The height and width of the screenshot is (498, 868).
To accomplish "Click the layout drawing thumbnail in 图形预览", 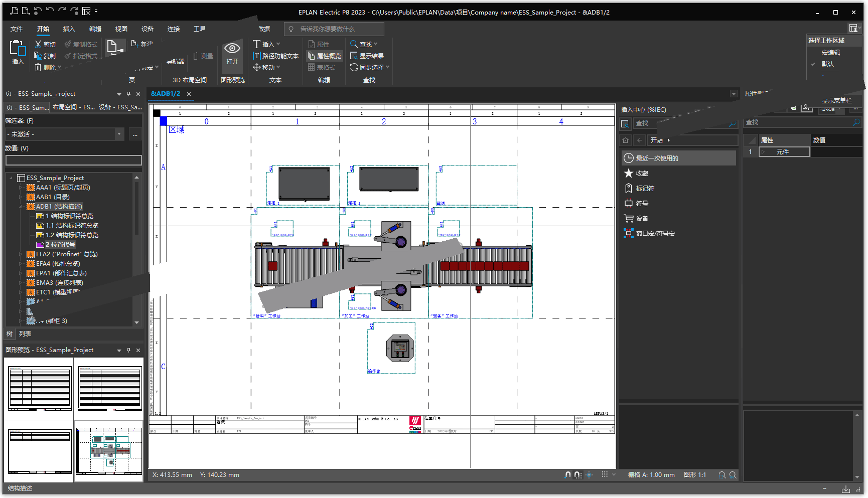I will pos(109,451).
